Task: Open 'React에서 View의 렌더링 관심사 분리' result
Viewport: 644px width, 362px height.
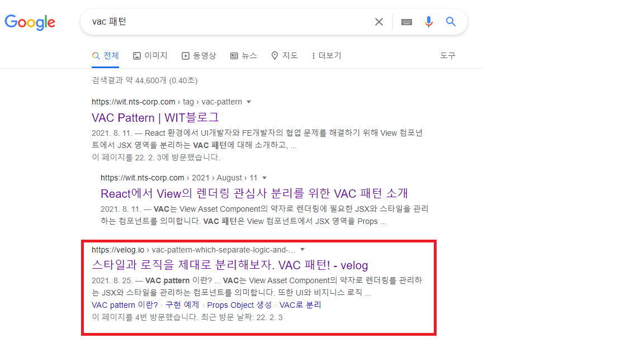Action: [x=254, y=193]
